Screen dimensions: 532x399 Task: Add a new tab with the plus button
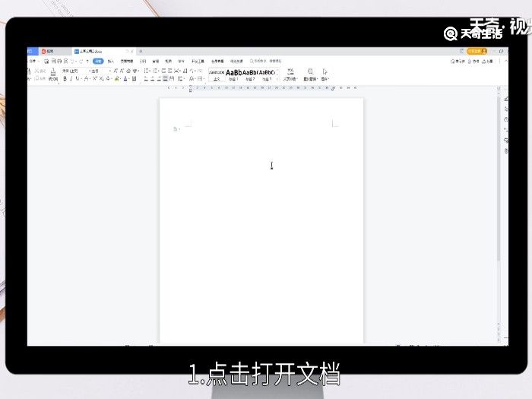[x=141, y=51]
